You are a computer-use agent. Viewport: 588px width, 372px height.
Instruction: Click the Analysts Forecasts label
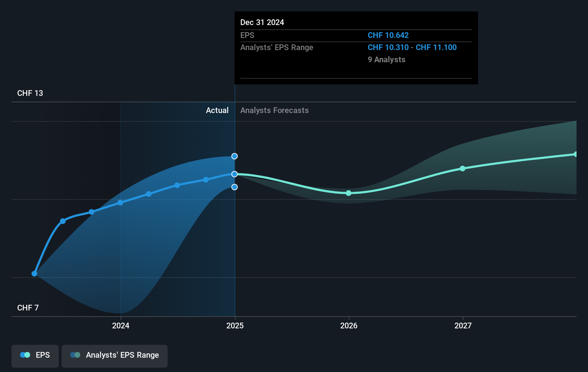tap(274, 110)
